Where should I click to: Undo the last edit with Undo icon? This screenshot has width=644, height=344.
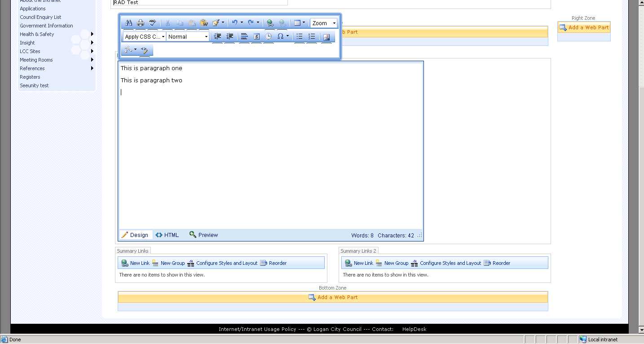[234, 23]
